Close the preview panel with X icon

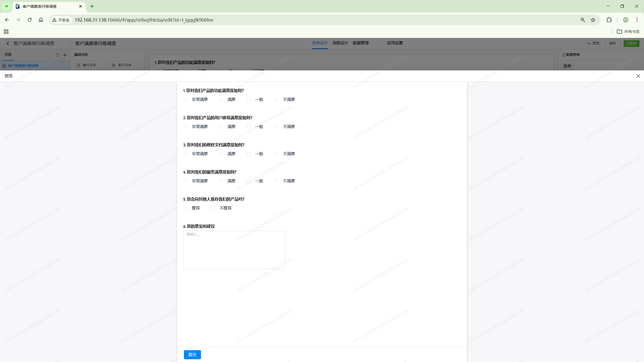(x=638, y=76)
